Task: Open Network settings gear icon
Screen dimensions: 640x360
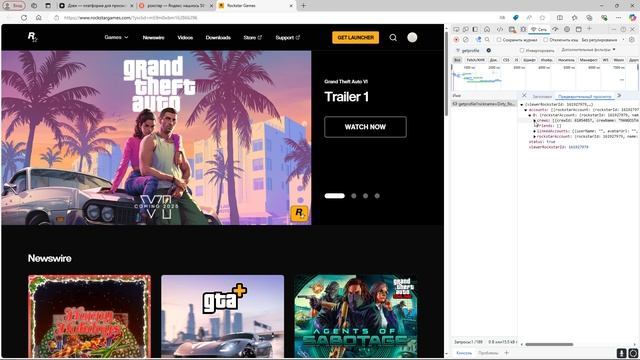Action: (632, 40)
